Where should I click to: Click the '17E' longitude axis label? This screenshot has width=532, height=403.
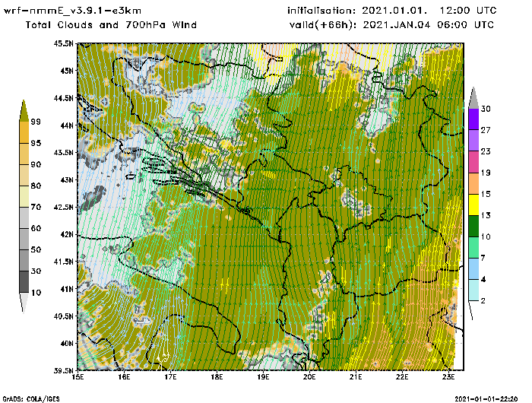coord(171,377)
